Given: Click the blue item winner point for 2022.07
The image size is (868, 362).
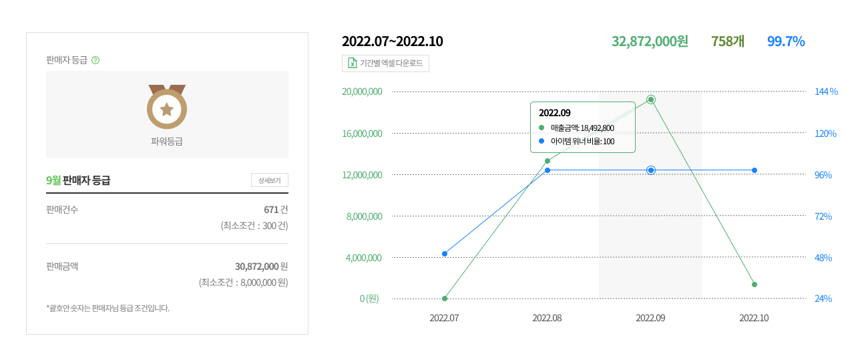Looking at the screenshot, I should tap(445, 254).
